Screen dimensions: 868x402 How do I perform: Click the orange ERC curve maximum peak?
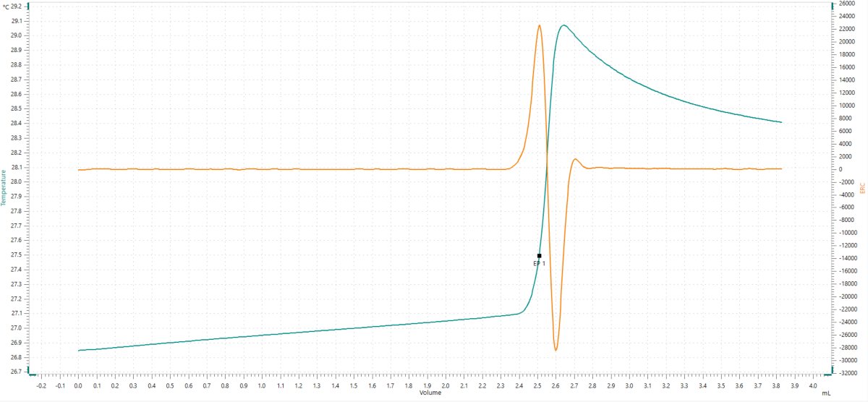click(539, 26)
